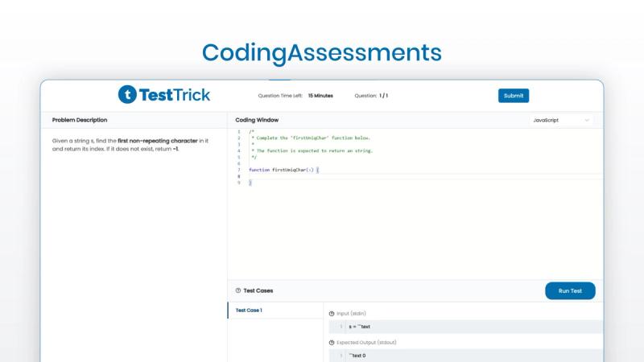
Task: Click the Input (stdin) help icon
Action: tap(332, 314)
